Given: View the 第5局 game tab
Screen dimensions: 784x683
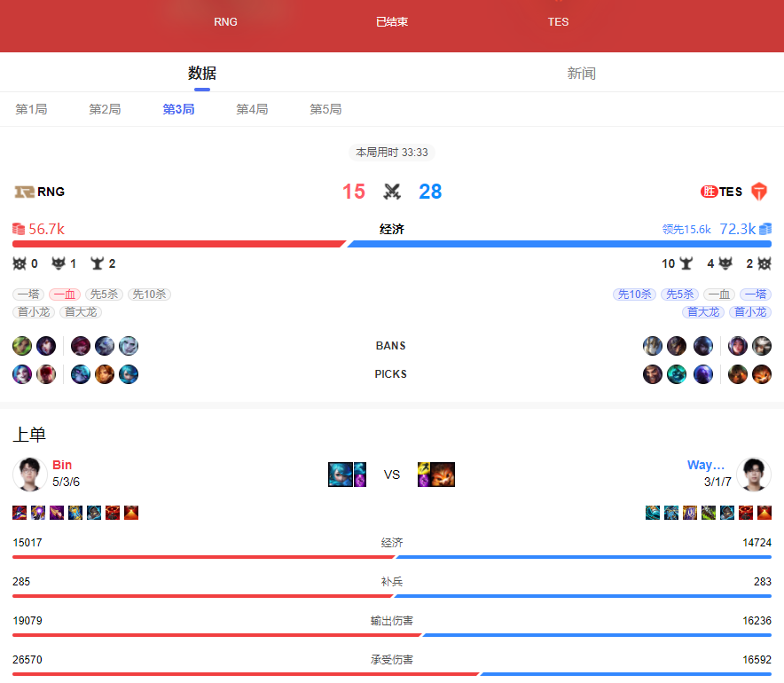Looking at the screenshot, I should coord(325,109).
